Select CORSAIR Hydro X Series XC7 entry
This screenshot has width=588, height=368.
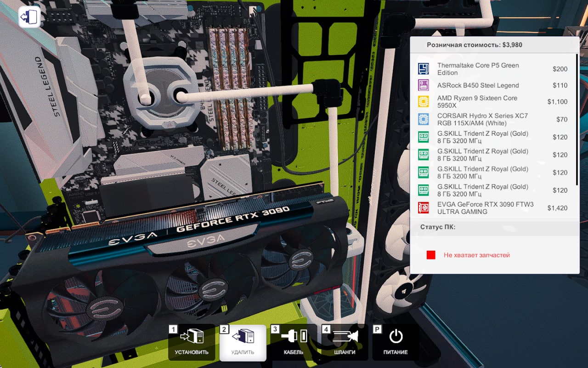coord(493,120)
